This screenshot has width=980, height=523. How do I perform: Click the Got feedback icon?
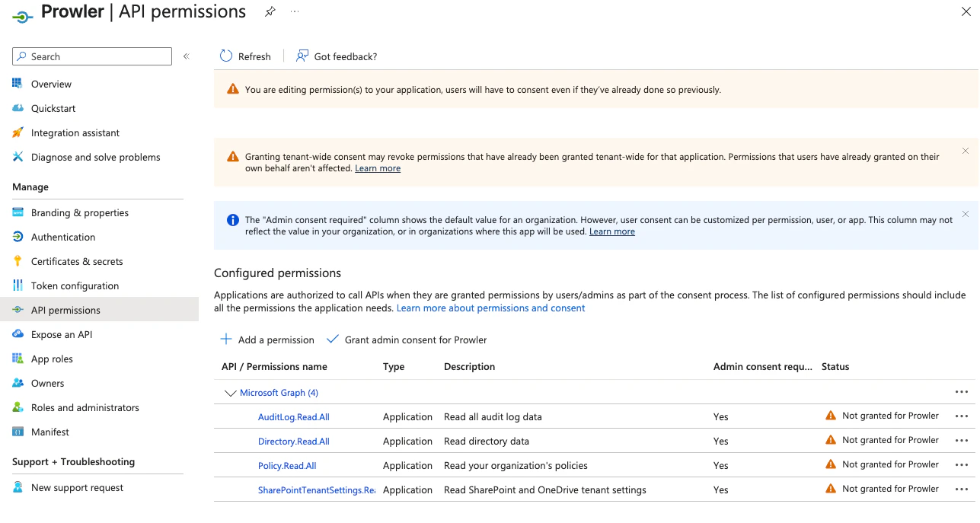point(302,56)
